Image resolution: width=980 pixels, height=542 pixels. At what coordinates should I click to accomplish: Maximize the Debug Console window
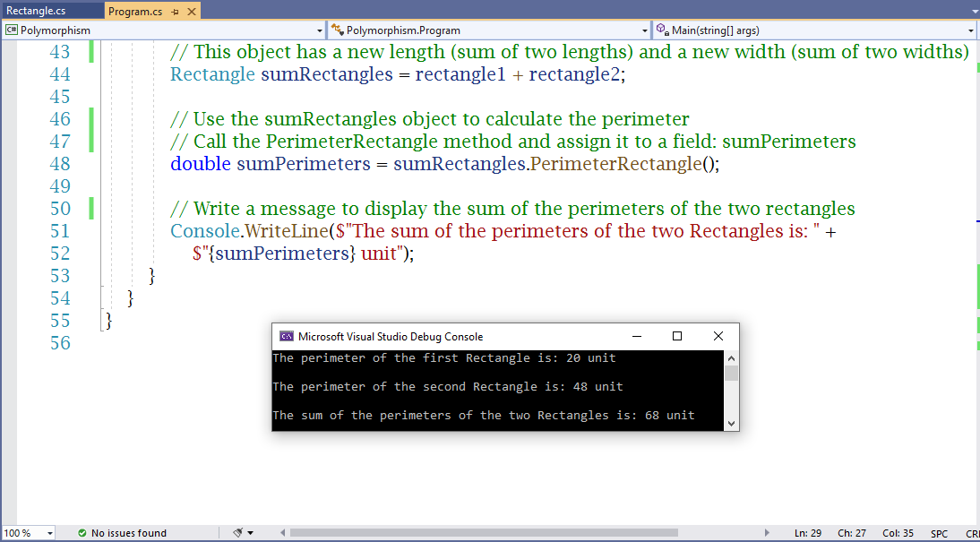point(677,337)
